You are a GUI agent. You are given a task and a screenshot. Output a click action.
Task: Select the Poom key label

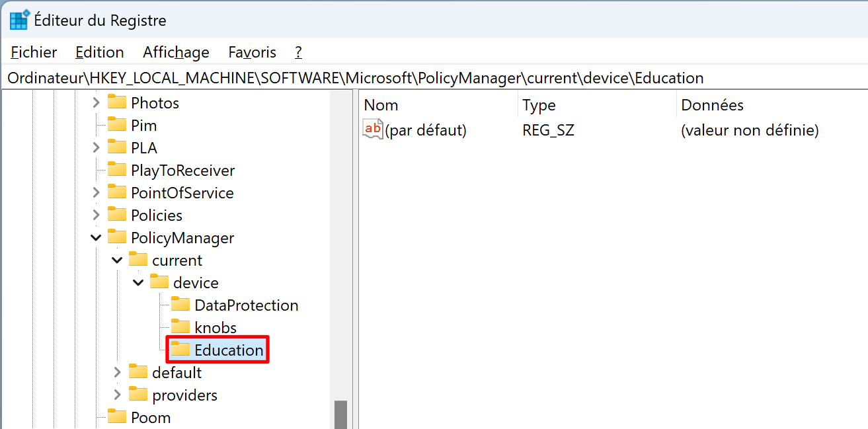tap(151, 417)
